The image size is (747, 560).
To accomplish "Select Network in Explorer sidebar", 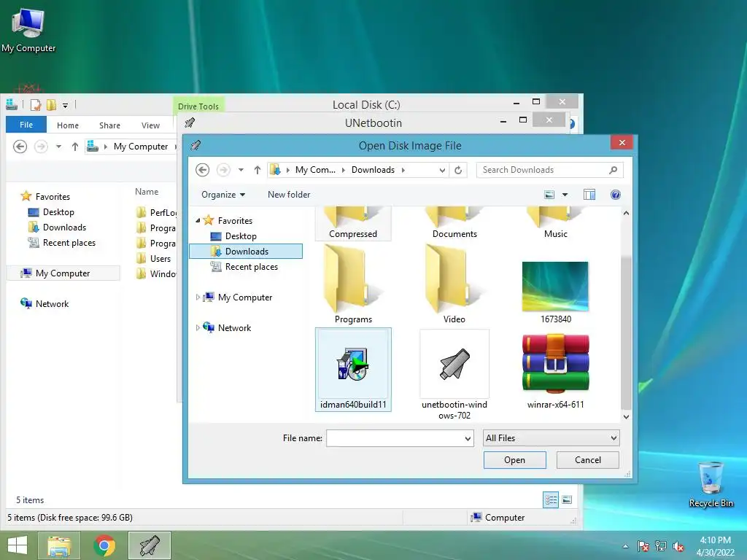I will tap(44, 304).
